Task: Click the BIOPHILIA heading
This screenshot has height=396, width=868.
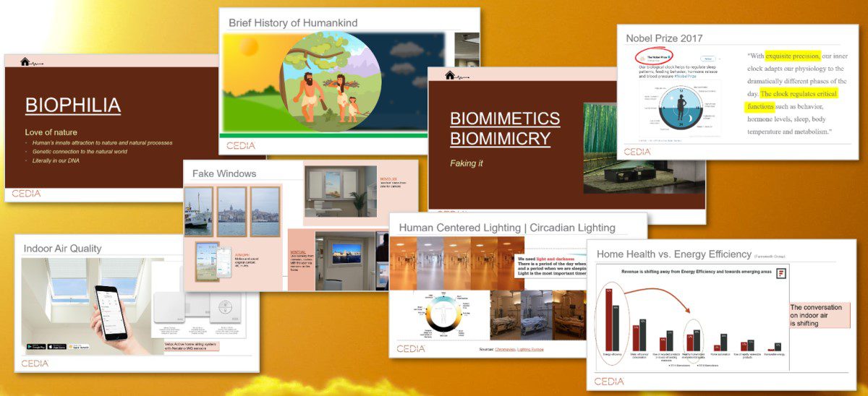Action: click(x=72, y=105)
